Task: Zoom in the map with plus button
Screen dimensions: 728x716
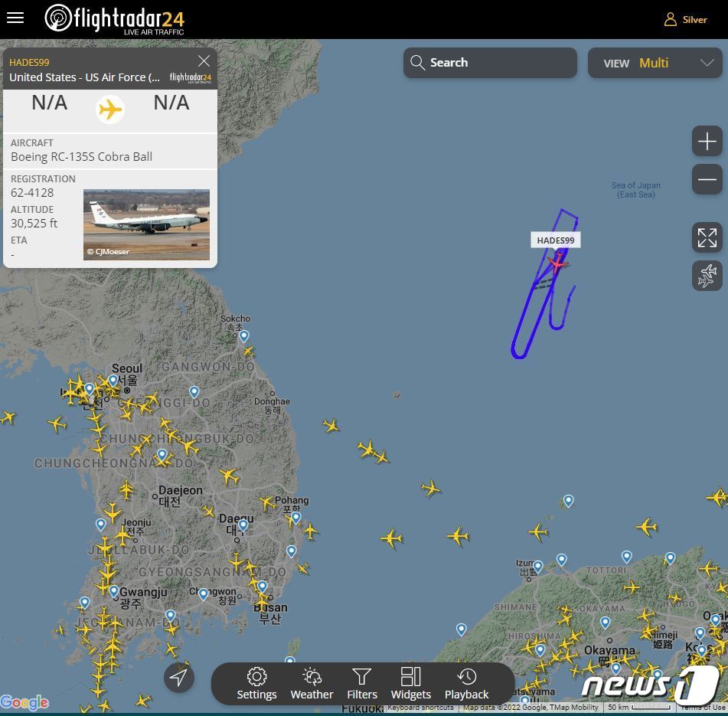Action: (707, 141)
